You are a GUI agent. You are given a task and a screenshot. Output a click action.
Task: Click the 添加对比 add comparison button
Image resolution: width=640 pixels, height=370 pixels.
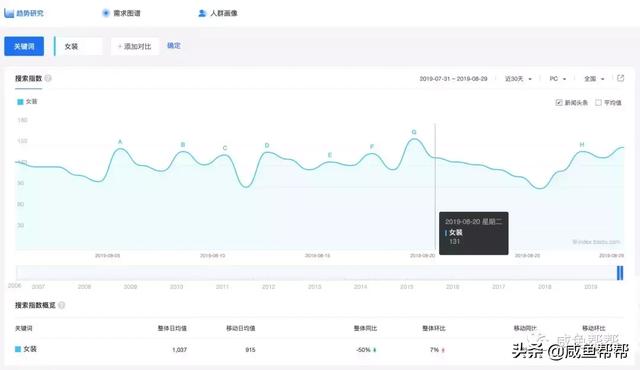click(135, 47)
